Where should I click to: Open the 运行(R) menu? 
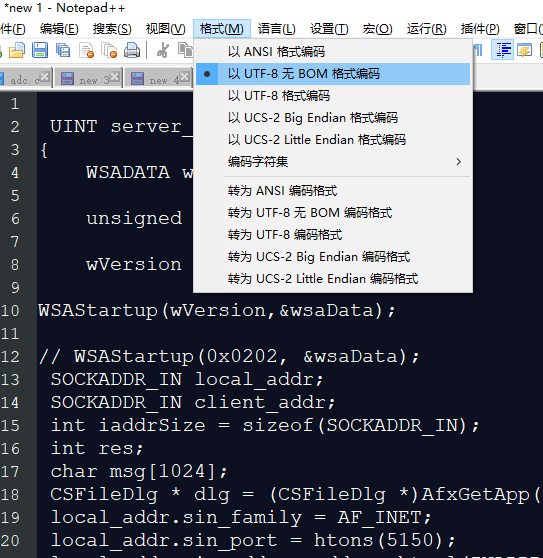427,29
